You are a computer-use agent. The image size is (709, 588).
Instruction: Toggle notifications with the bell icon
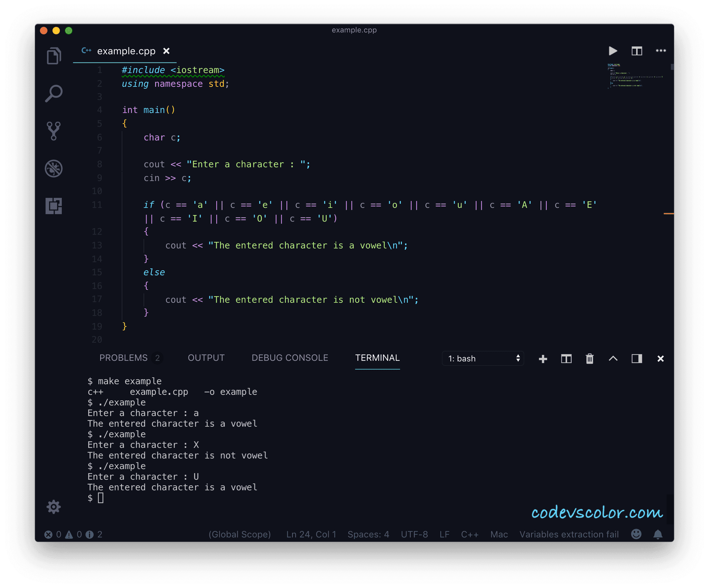(658, 534)
